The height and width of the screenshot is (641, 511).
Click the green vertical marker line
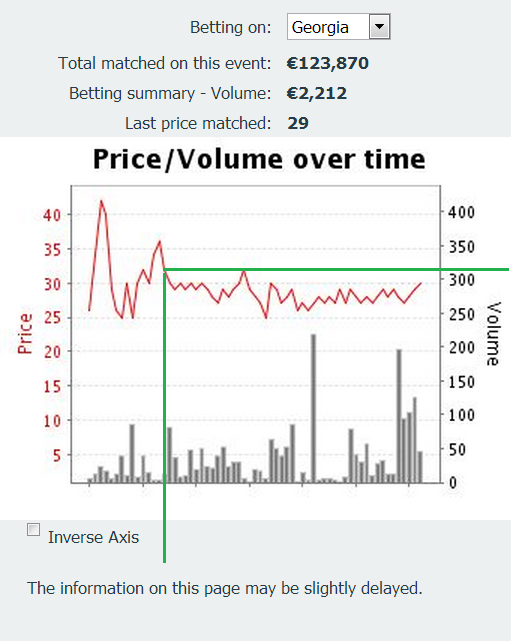tap(164, 416)
